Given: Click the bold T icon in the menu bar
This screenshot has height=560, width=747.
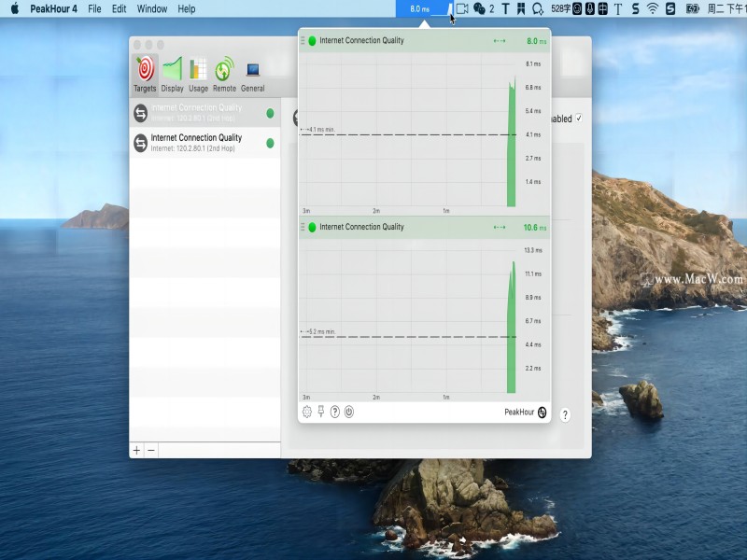Looking at the screenshot, I should [505, 8].
